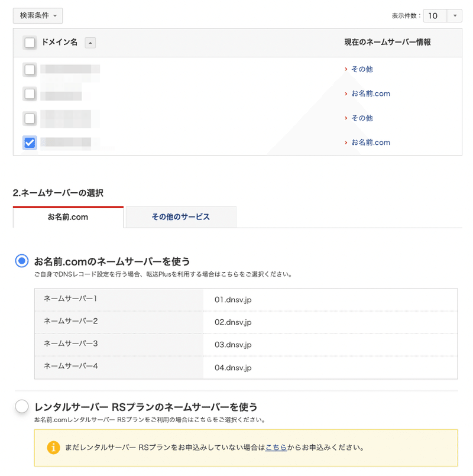
Task: Click the orange info icon in the notice
Action: point(53,448)
